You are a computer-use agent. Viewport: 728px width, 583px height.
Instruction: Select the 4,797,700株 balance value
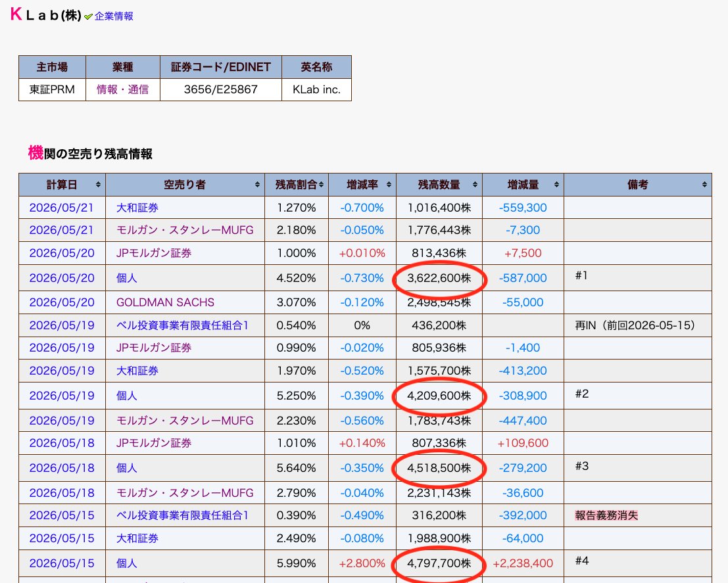439,563
